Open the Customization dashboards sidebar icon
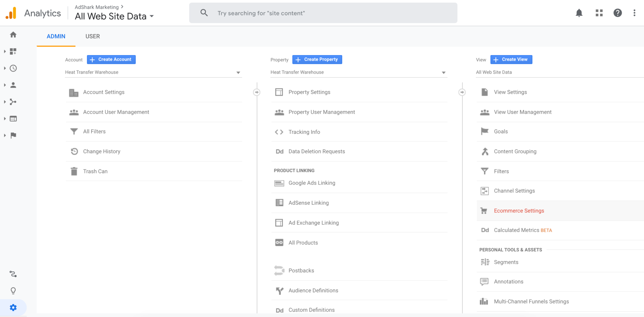 [x=13, y=51]
